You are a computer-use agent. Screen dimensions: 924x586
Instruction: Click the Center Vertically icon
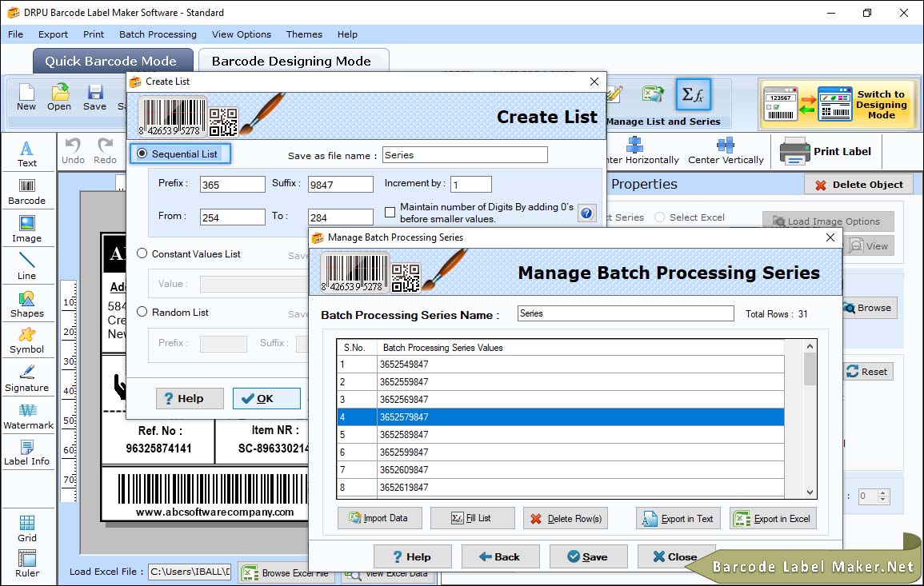pyautogui.click(x=726, y=145)
